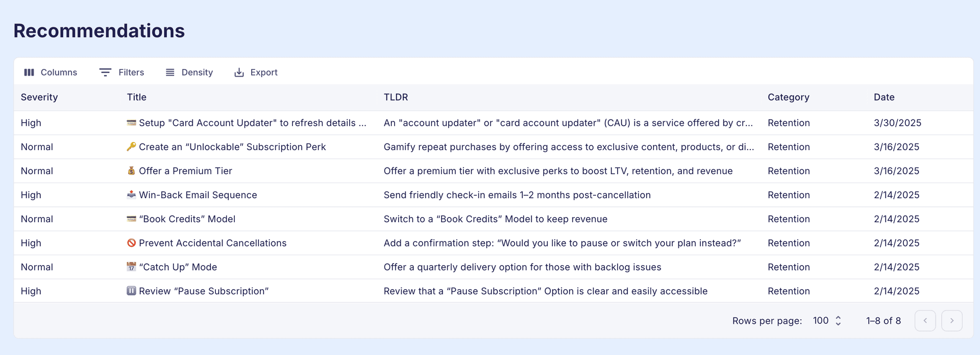Open the Columns panel icon
980x355 pixels.
point(29,73)
